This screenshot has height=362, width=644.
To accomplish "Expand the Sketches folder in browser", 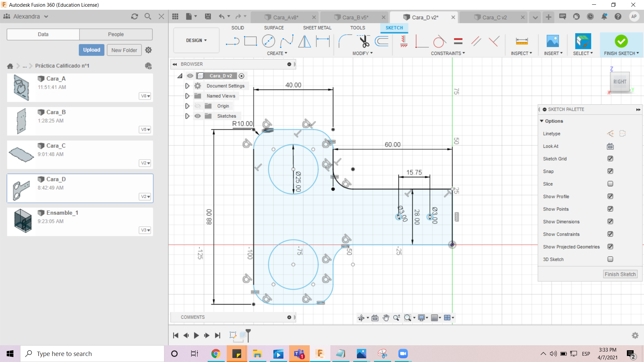I will pos(186,116).
